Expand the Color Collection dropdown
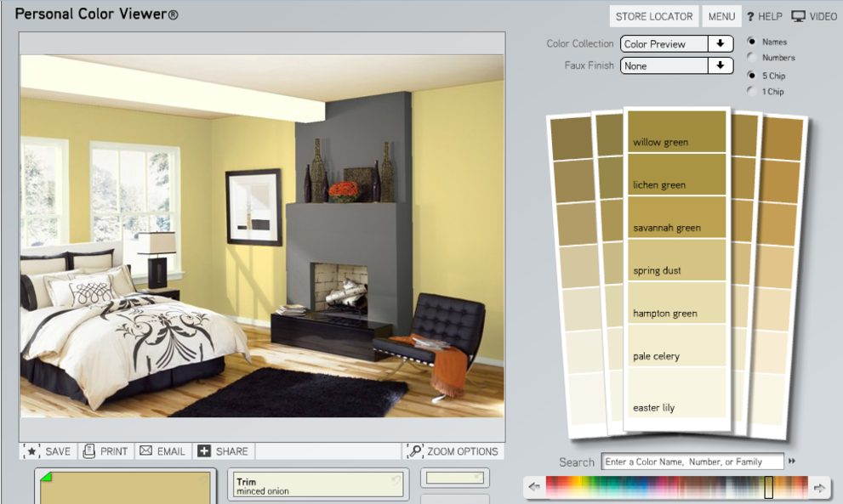 point(720,44)
